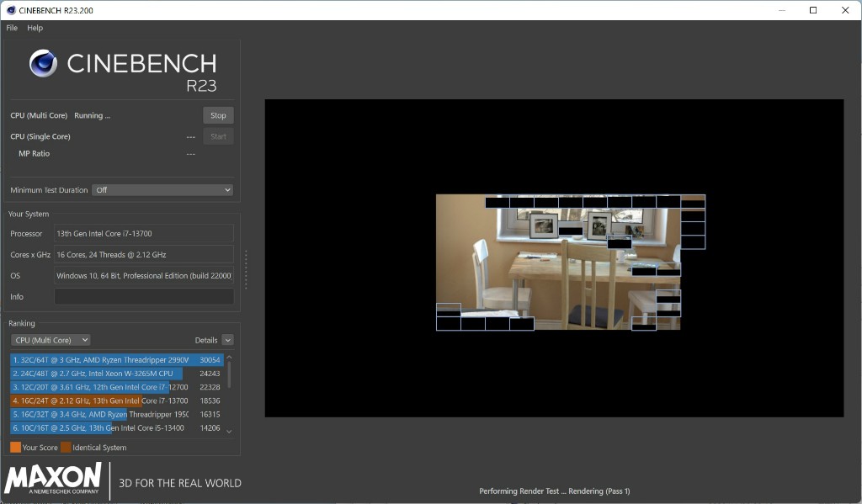
Task: Select the Threadripper 2990W ranking entry
Action: [x=116, y=359]
